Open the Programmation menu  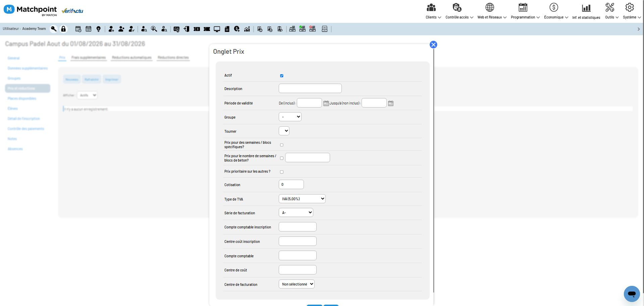tap(525, 11)
